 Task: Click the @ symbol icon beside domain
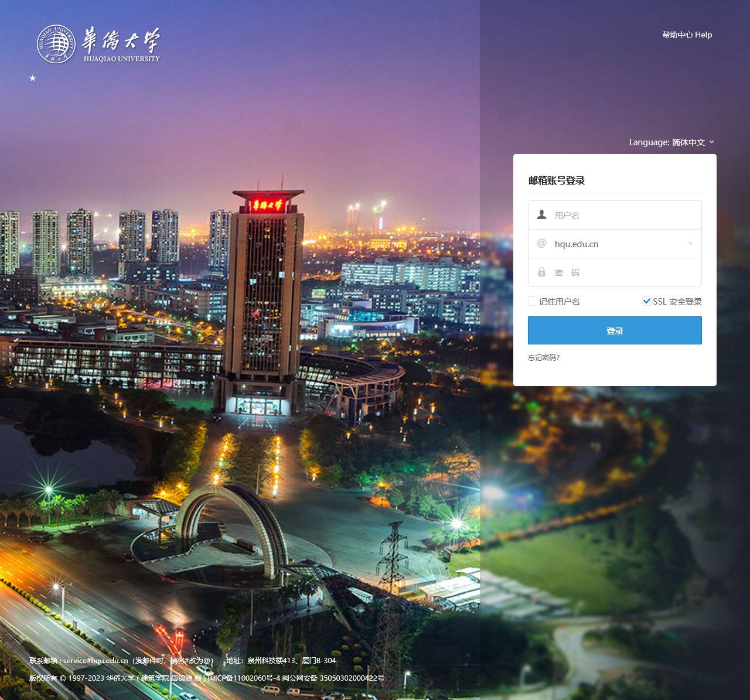pos(541,244)
